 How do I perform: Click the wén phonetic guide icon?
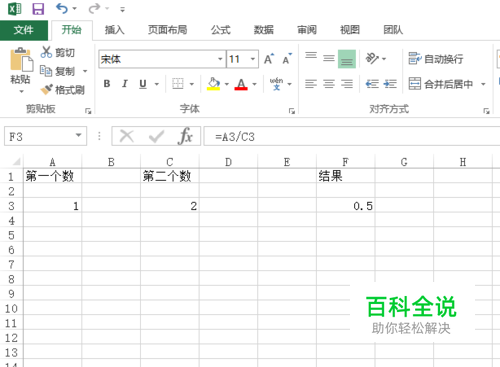point(276,84)
